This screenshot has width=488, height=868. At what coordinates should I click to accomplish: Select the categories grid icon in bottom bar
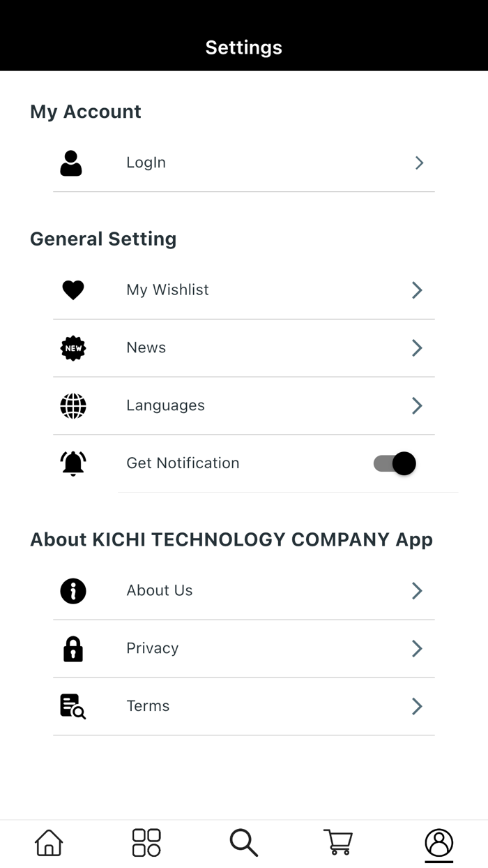[x=146, y=843]
